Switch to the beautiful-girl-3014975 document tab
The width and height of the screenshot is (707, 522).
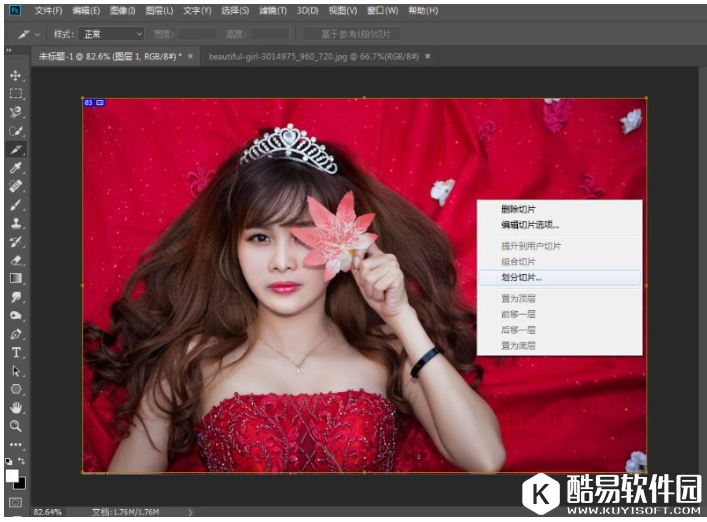pos(313,57)
